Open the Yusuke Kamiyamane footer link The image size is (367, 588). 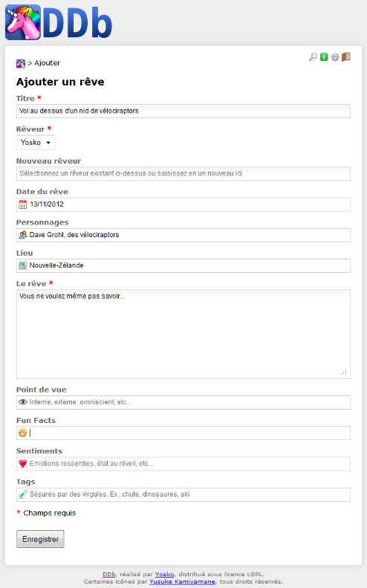pos(182,581)
